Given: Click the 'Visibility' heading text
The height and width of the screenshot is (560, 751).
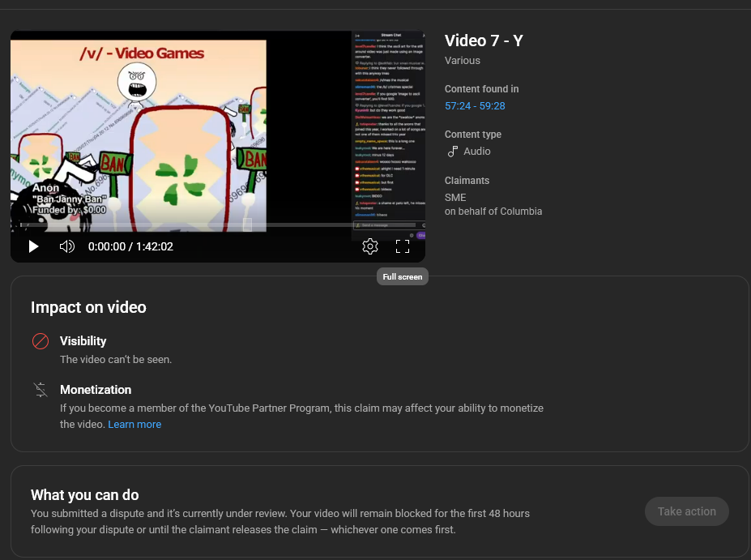Looking at the screenshot, I should [83, 341].
